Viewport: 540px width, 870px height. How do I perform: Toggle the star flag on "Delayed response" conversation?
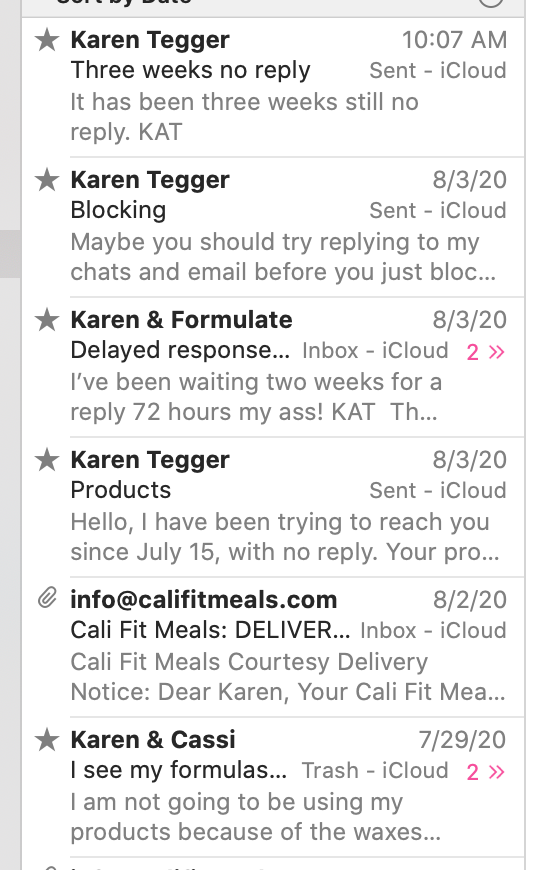tap(47, 320)
